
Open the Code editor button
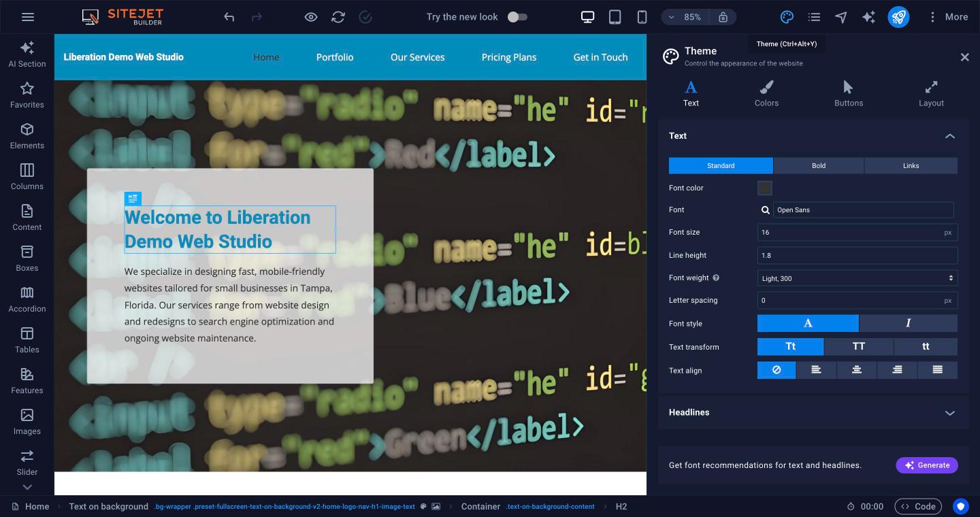click(918, 506)
